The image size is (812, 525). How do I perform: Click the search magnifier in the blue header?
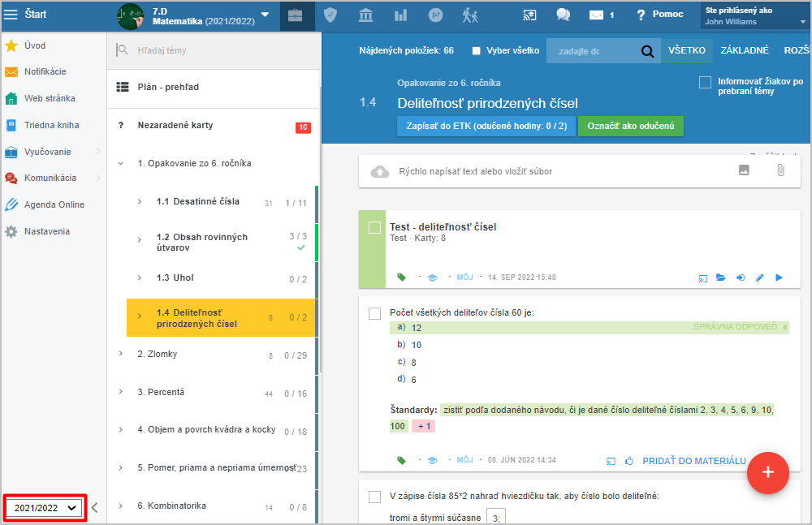coord(647,51)
